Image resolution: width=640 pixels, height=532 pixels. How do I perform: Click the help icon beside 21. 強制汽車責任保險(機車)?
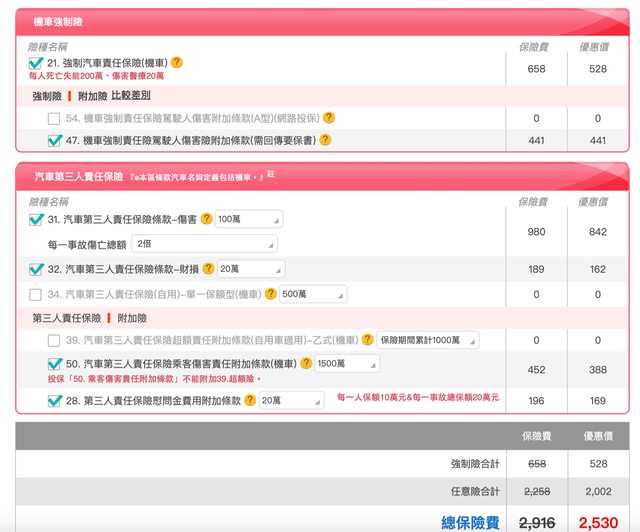[x=177, y=62]
